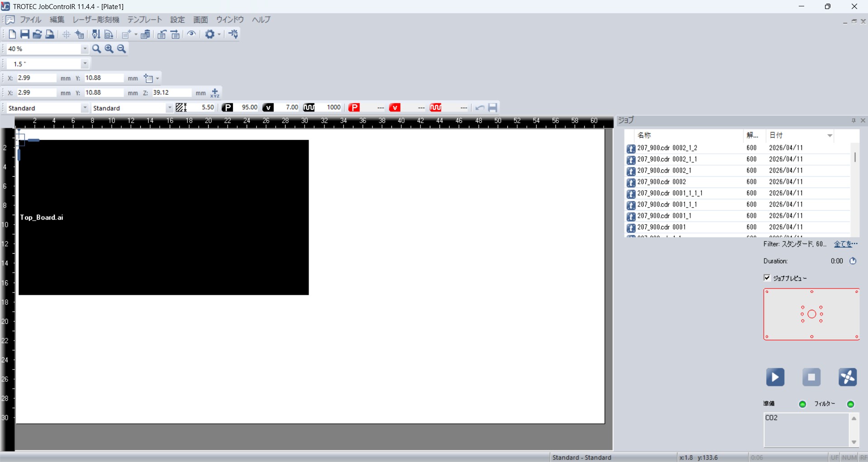Click the undo arrow in the parameter bar
Screen dimensions: 868x462
pos(480,108)
